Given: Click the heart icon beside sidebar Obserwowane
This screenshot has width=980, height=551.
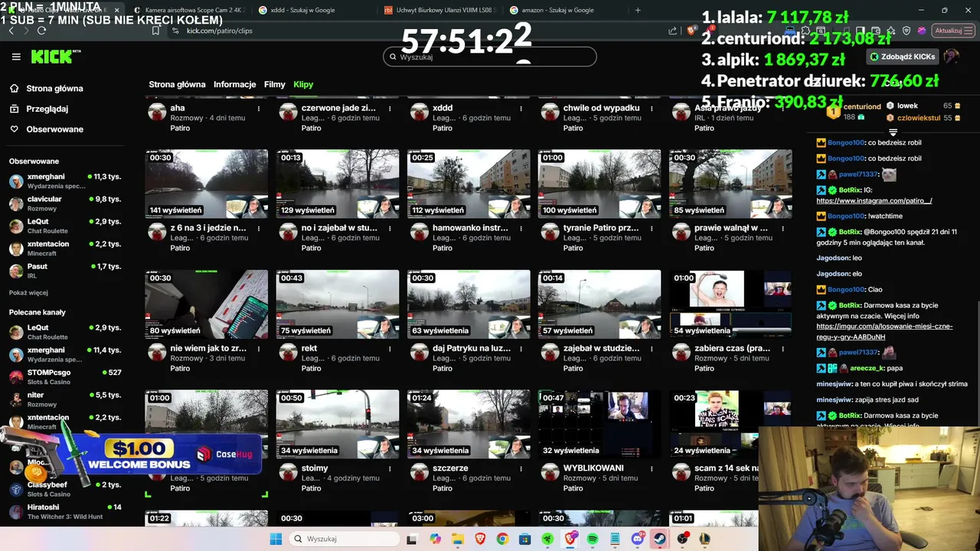Looking at the screenshot, I should (15, 129).
